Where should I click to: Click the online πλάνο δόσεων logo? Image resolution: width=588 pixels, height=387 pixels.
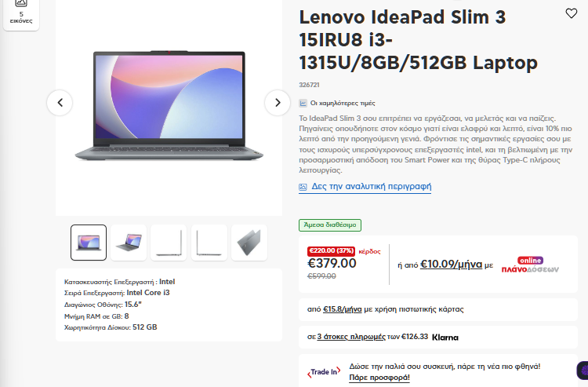point(530,265)
